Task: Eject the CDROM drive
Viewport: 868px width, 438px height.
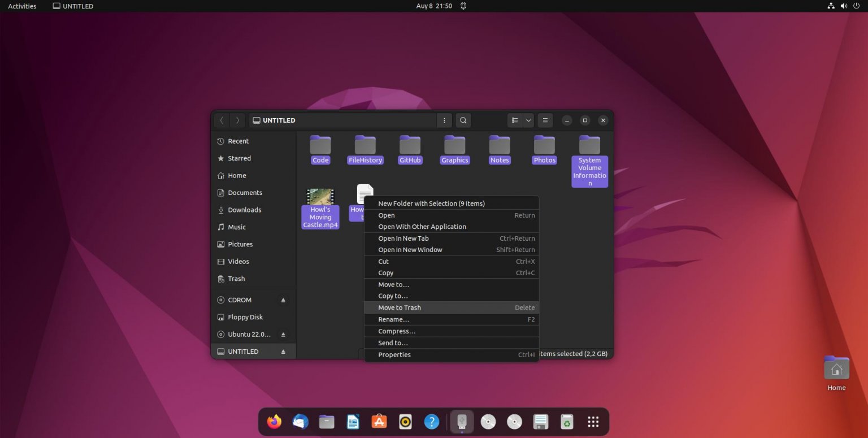Action: pyautogui.click(x=283, y=300)
